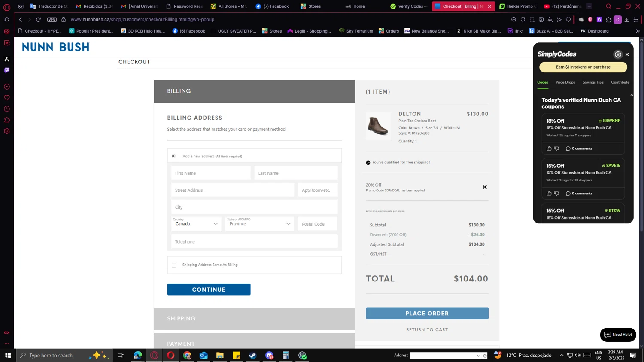Click the Street Address field
The height and width of the screenshot is (362, 644).
[233, 190]
